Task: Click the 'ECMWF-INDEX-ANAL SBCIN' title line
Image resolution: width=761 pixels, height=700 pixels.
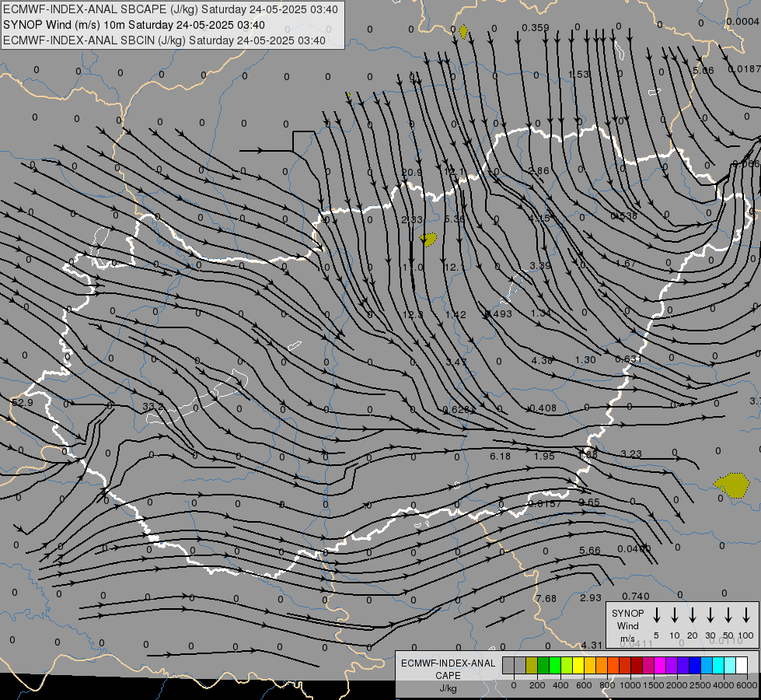Action: (164, 40)
